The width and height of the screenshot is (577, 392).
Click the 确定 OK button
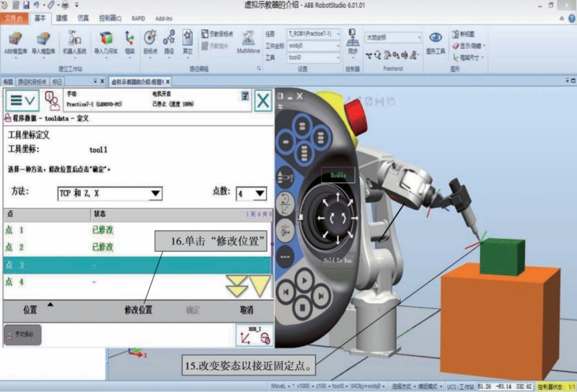193,310
